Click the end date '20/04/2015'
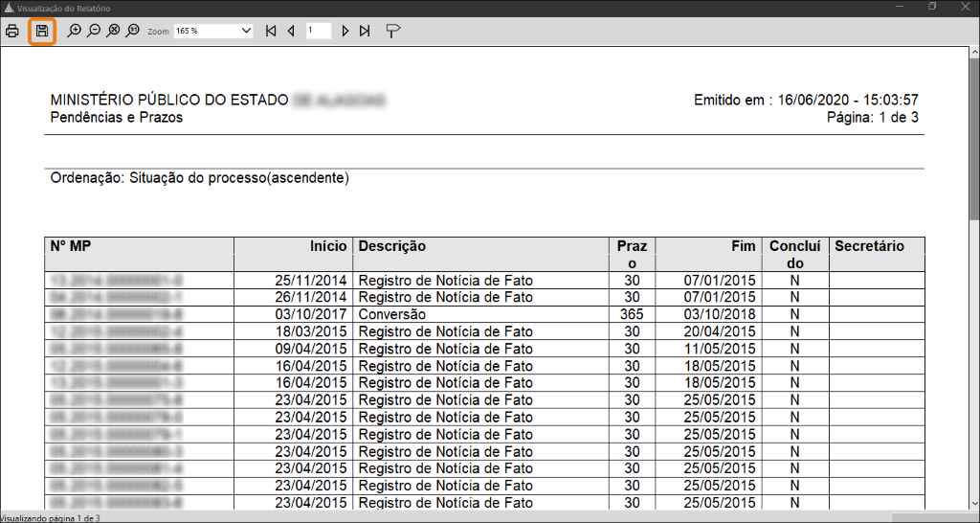Screen dimensions: 980x523 tap(720, 331)
